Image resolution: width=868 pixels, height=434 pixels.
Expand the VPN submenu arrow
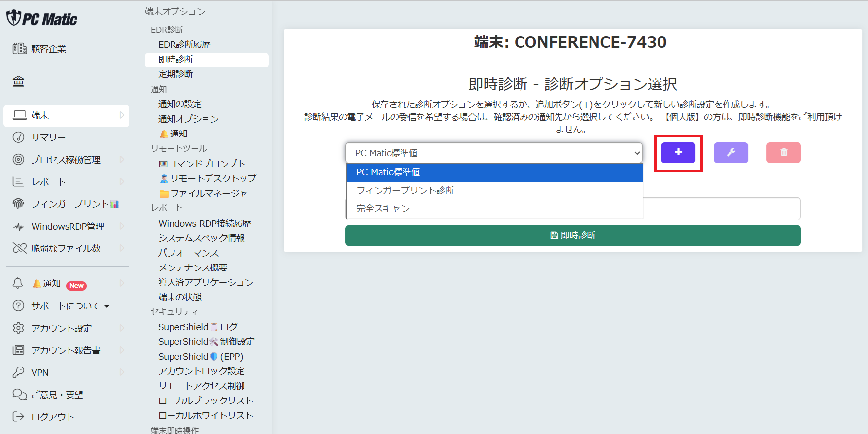[x=122, y=372]
